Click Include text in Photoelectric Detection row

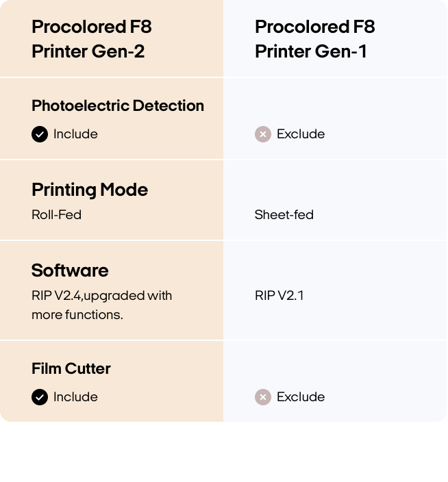point(75,134)
